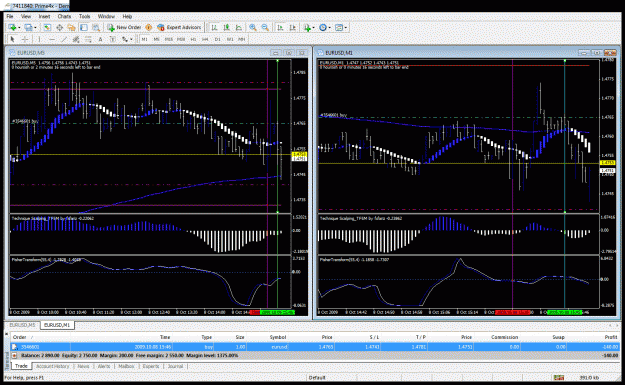625x385 pixels.
Task: Launch MetaEditor from the toolbar
Action: pos(149,28)
